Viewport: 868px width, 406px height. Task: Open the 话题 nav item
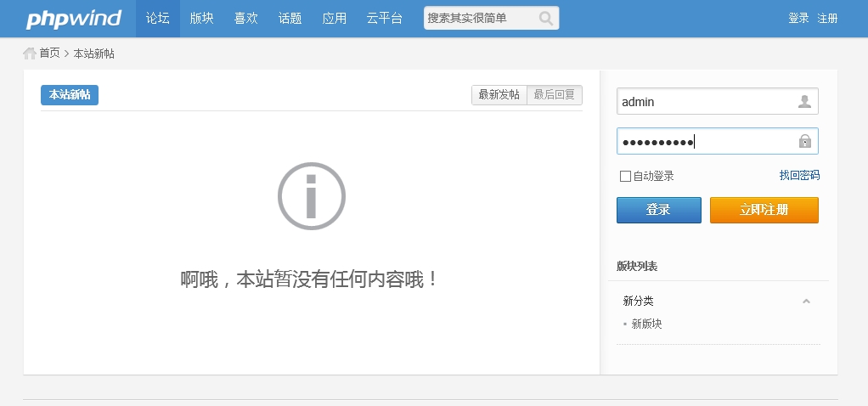pos(290,19)
